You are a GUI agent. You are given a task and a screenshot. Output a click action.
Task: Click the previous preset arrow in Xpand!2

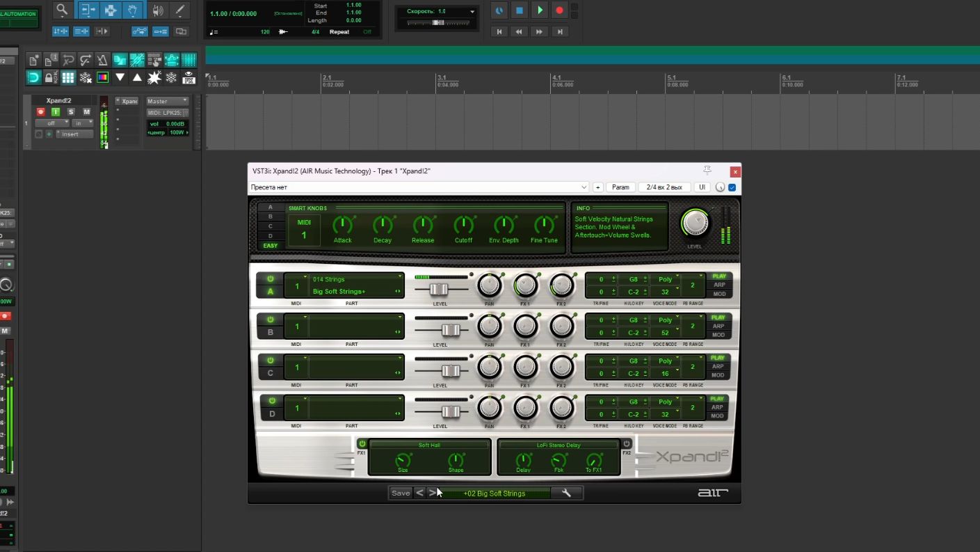point(419,493)
